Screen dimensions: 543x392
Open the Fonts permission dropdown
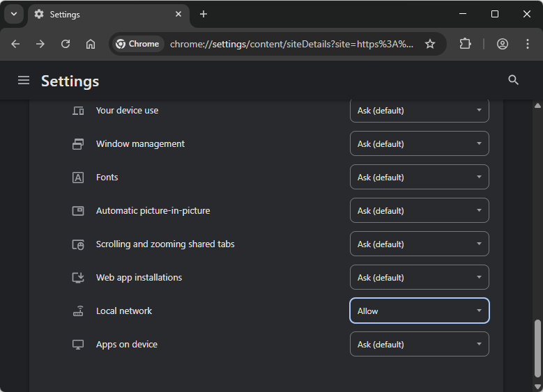(x=419, y=178)
